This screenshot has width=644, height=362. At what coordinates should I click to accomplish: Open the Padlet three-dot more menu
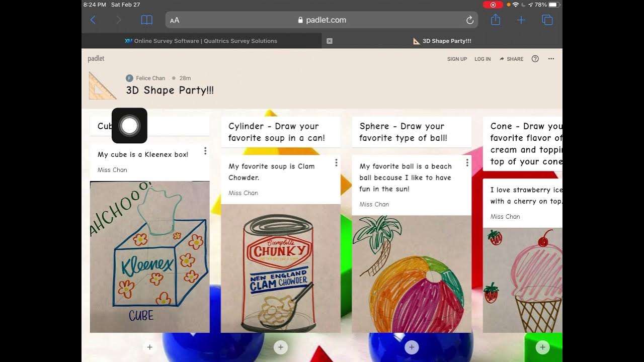[551, 59]
